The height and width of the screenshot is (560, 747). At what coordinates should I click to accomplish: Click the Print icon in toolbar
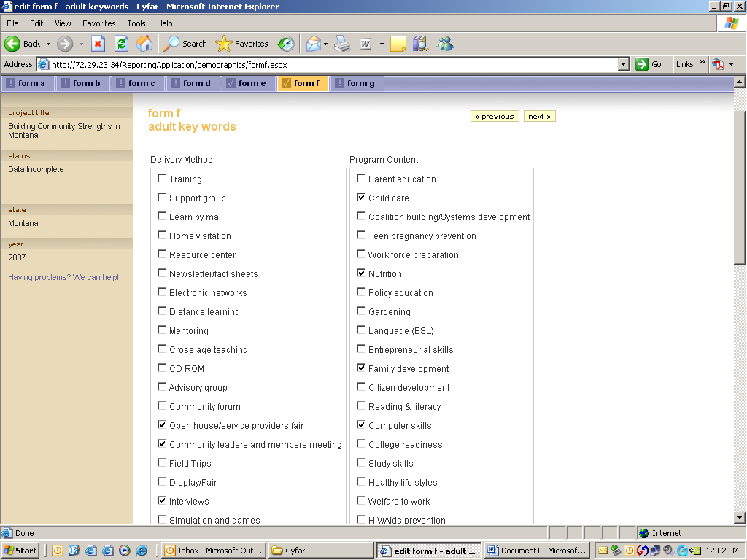click(342, 44)
